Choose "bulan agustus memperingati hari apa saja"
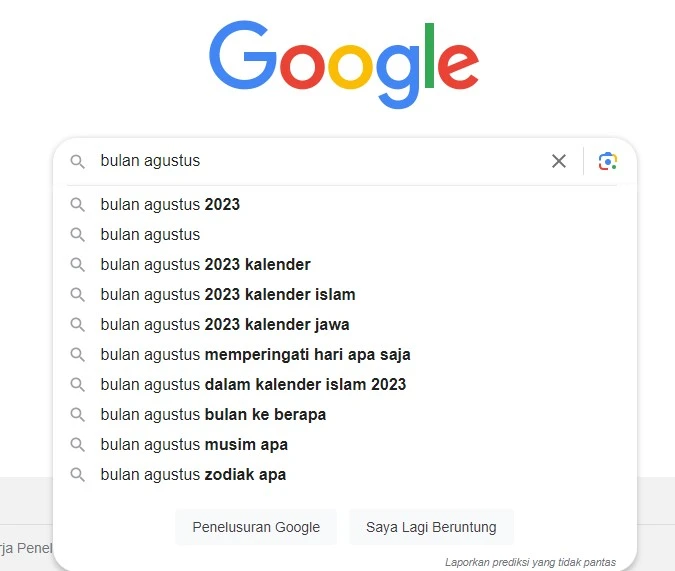This screenshot has height=571, width=675. click(255, 355)
